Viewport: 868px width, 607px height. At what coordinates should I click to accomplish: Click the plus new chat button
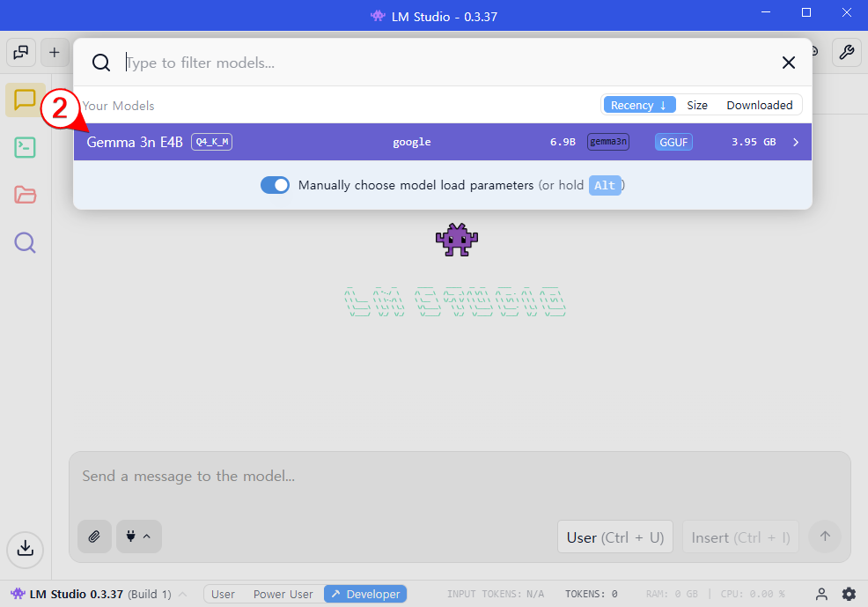point(54,52)
